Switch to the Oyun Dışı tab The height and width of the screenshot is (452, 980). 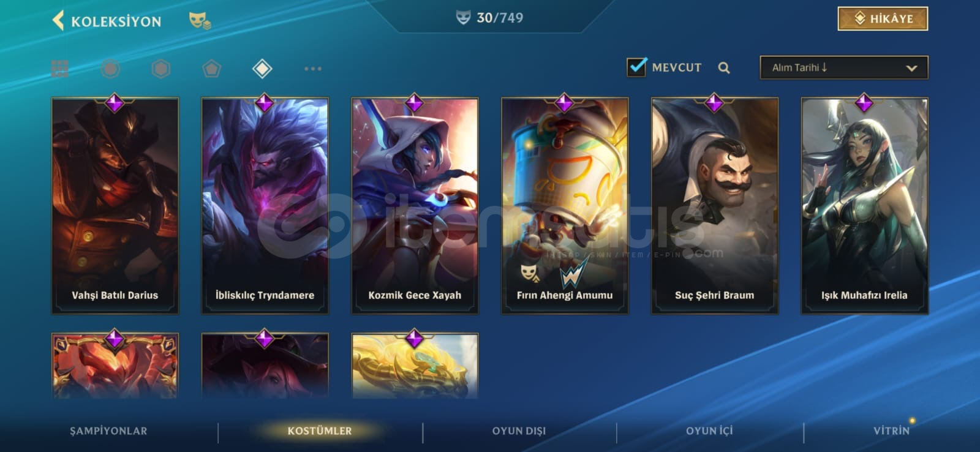tap(519, 431)
